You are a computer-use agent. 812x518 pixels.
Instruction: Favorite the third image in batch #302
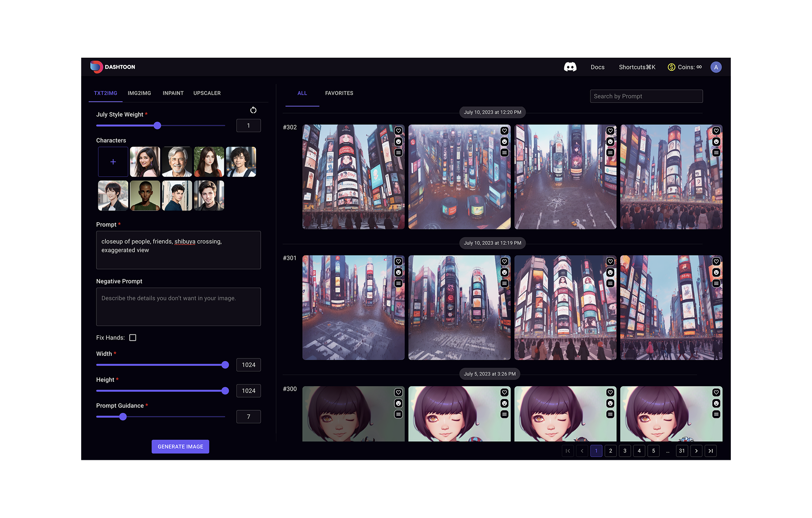(610, 131)
